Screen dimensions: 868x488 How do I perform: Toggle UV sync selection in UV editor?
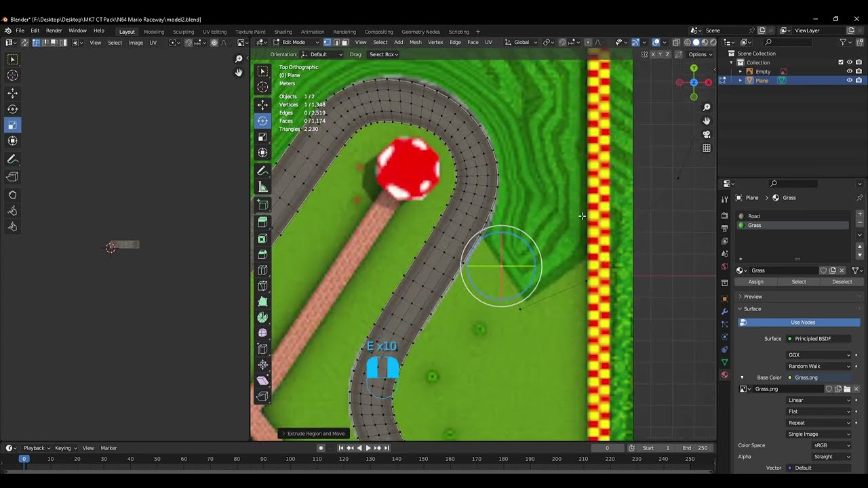tap(24, 42)
